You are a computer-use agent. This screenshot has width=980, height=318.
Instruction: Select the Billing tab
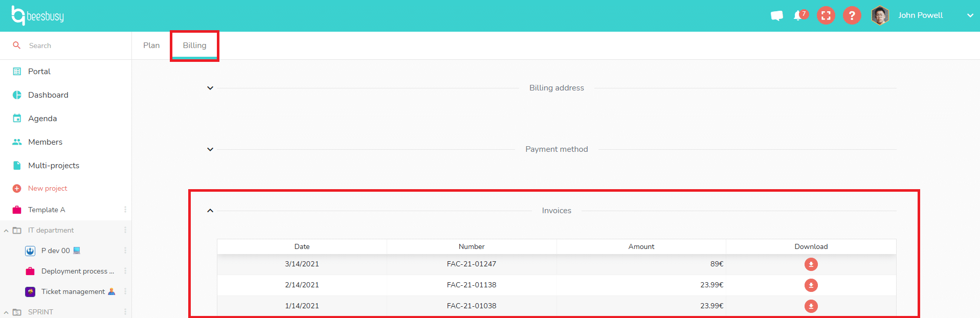(x=194, y=46)
